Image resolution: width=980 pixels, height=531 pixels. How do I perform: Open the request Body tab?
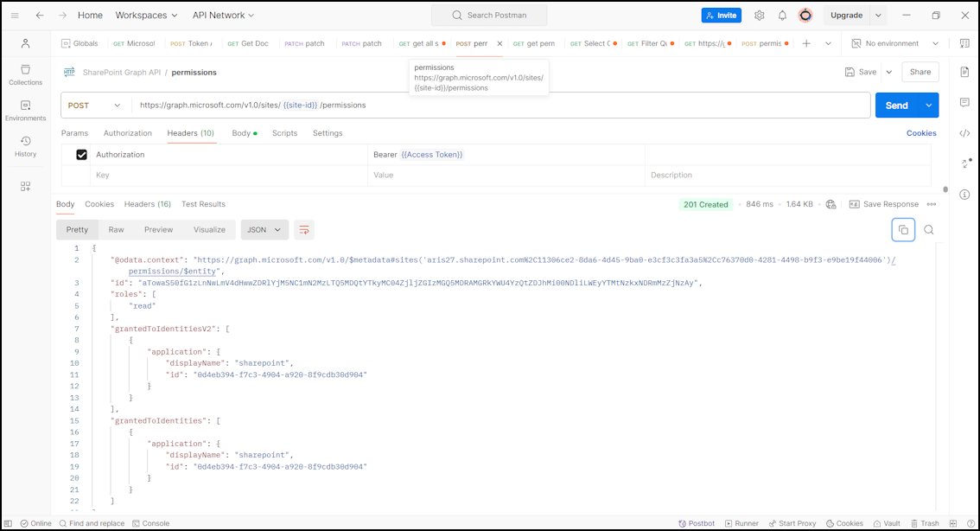click(245, 133)
